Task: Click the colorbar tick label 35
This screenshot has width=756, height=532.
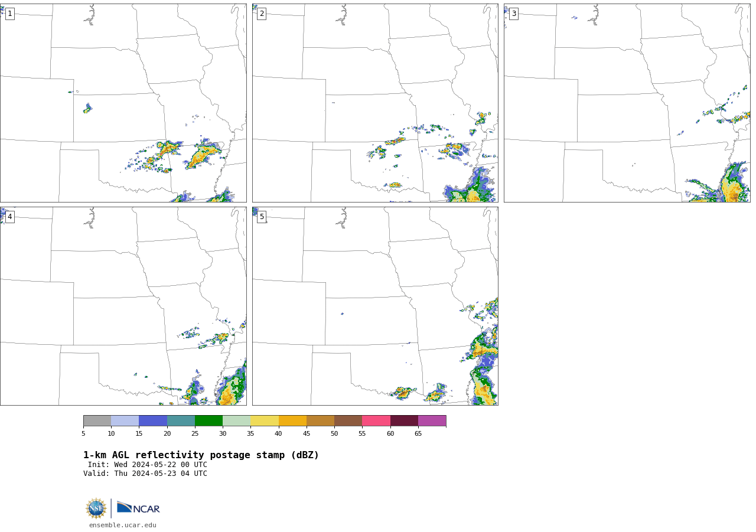Action: click(250, 434)
